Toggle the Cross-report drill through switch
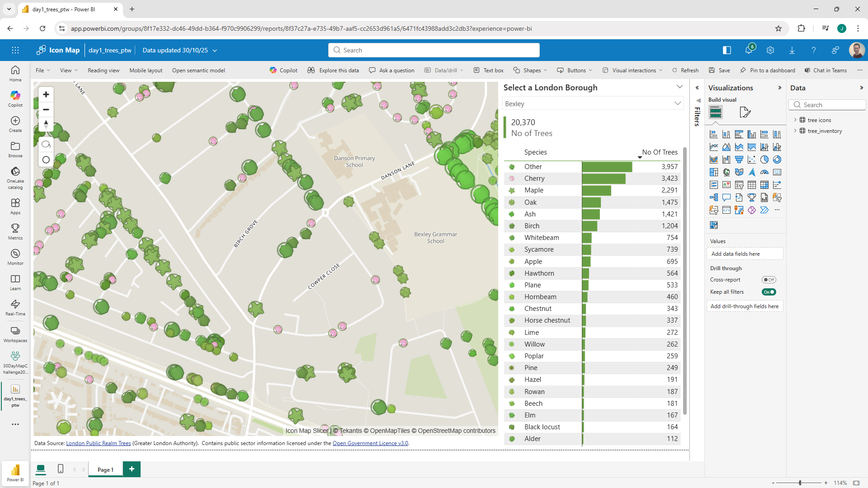868x488 pixels. click(769, 280)
